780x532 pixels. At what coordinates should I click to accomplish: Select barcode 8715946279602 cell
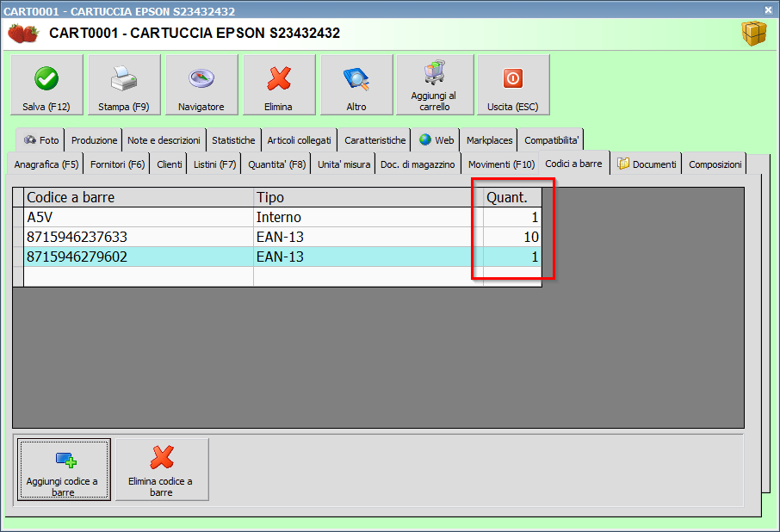click(139, 257)
